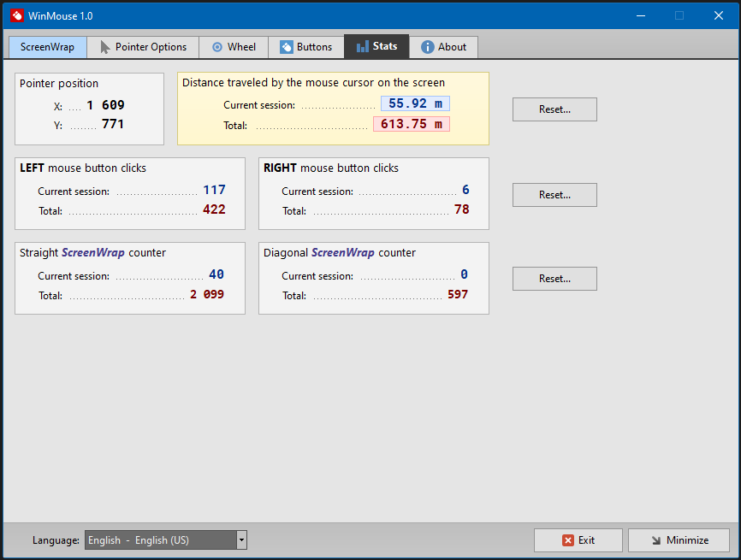
Task: Click straight ScreenWrap total 2 099
Action: [207, 294]
